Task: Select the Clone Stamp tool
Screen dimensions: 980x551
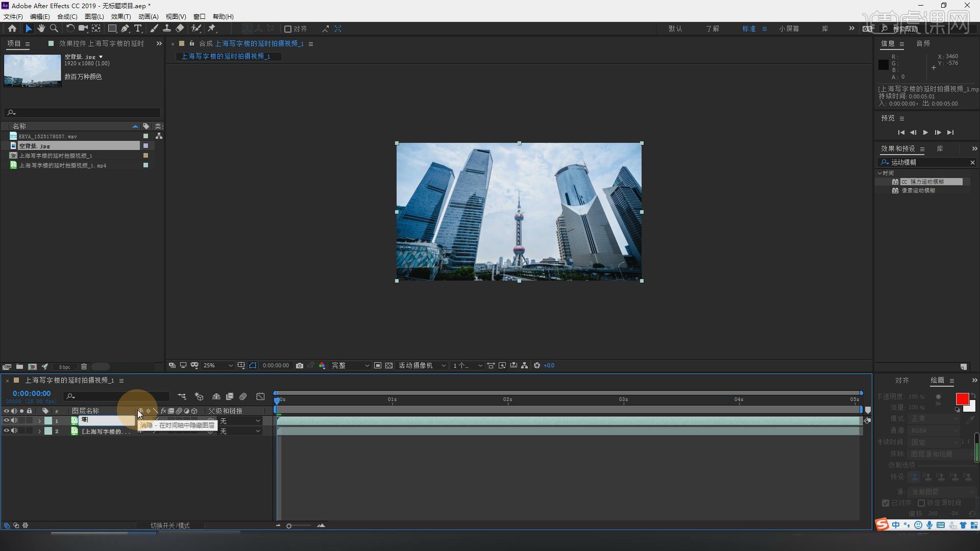Action: (166, 29)
